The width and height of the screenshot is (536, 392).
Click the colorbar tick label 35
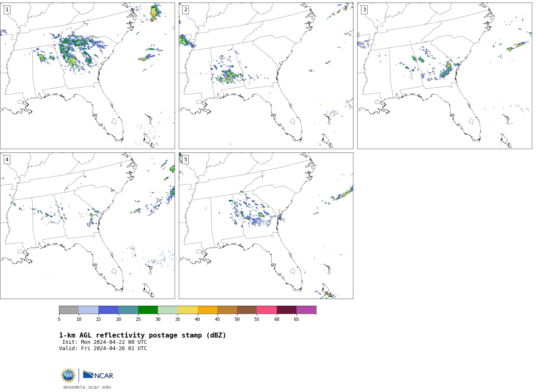point(178,320)
